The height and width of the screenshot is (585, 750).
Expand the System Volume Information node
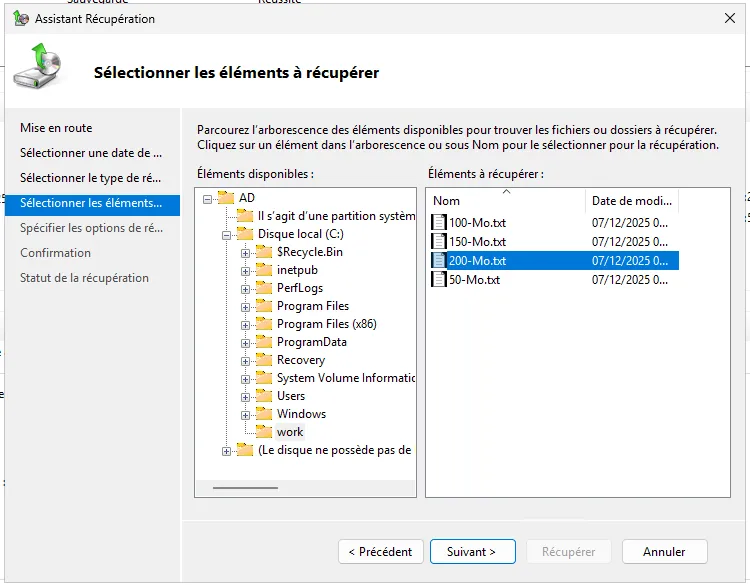pos(245,378)
